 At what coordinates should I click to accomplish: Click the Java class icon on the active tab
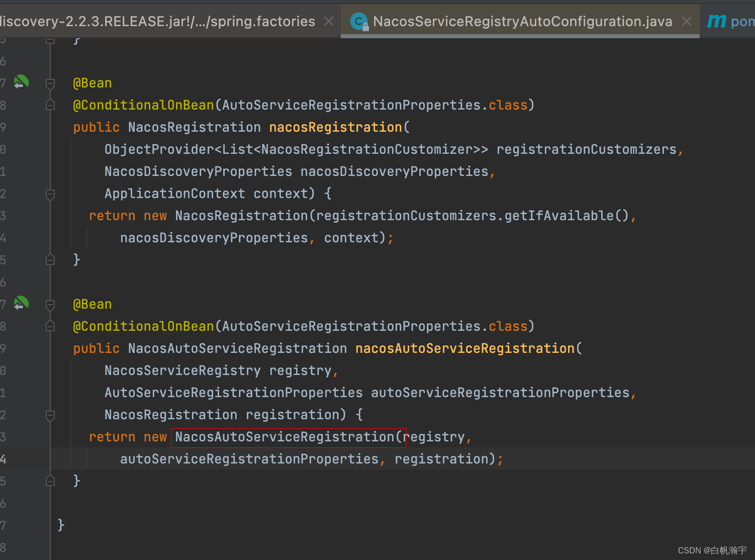click(x=359, y=21)
